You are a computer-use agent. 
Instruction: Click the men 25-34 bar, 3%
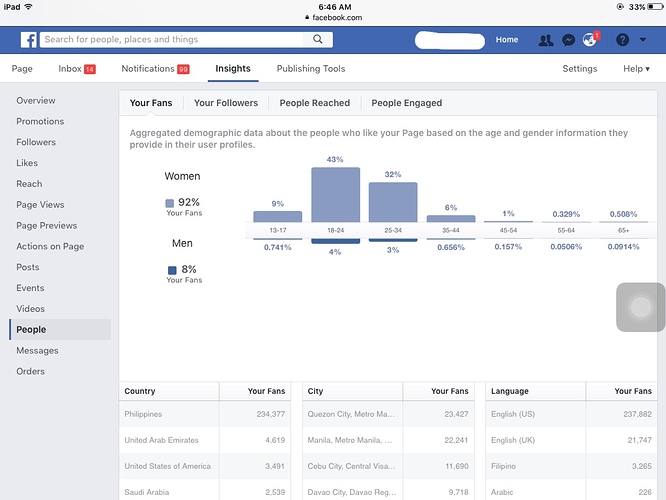click(393, 240)
